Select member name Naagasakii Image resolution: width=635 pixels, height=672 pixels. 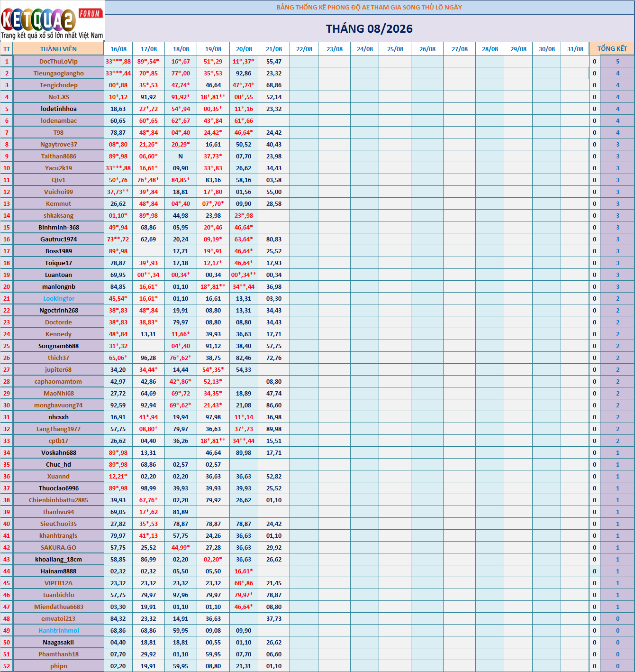pos(58,642)
